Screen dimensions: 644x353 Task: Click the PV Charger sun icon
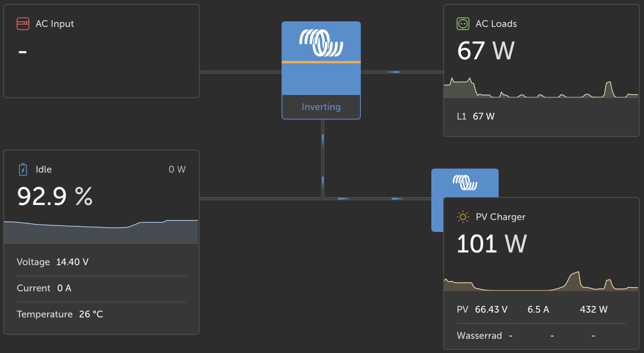tap(463, 217)
